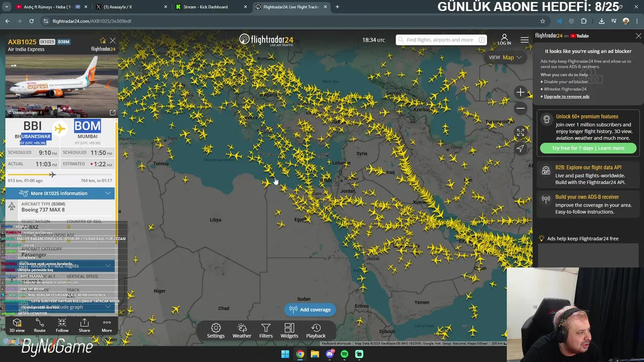The width and height of the screenshot is (644, 362).
Task: Open the 3D view of the flight
Action: click(x=17, y=325)
